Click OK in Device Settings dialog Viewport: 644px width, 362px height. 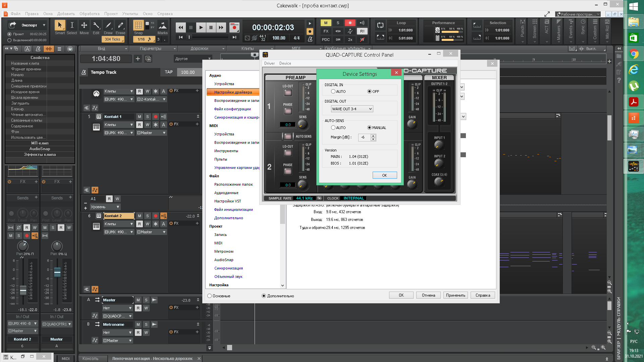tap(384, 175)
